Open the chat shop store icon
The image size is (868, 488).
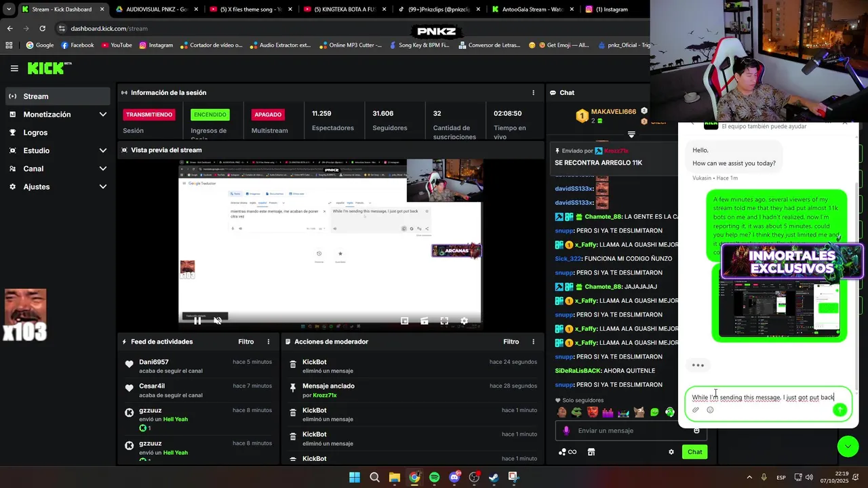tap(591, 452)
